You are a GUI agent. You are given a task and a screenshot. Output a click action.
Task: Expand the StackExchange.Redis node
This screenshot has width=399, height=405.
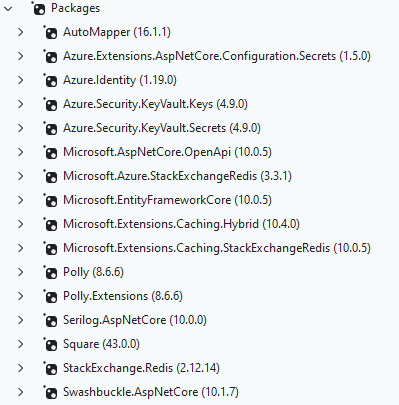click(21, 368)
